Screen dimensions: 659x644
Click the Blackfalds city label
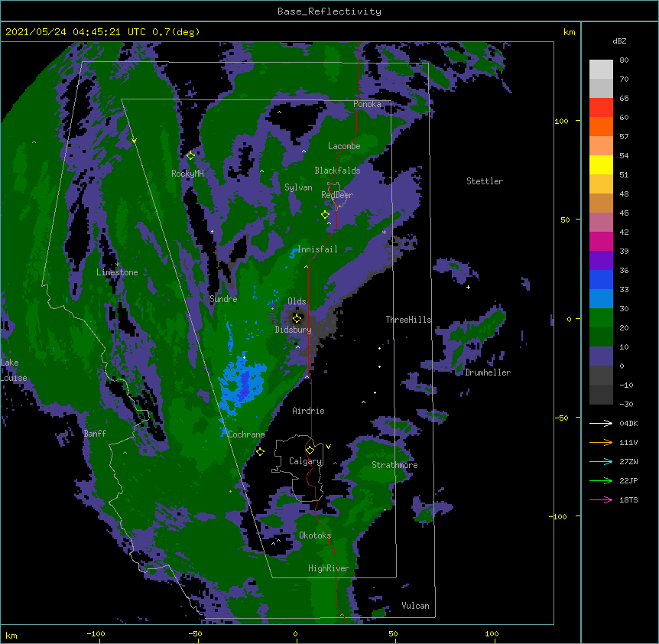coord(337,171)
